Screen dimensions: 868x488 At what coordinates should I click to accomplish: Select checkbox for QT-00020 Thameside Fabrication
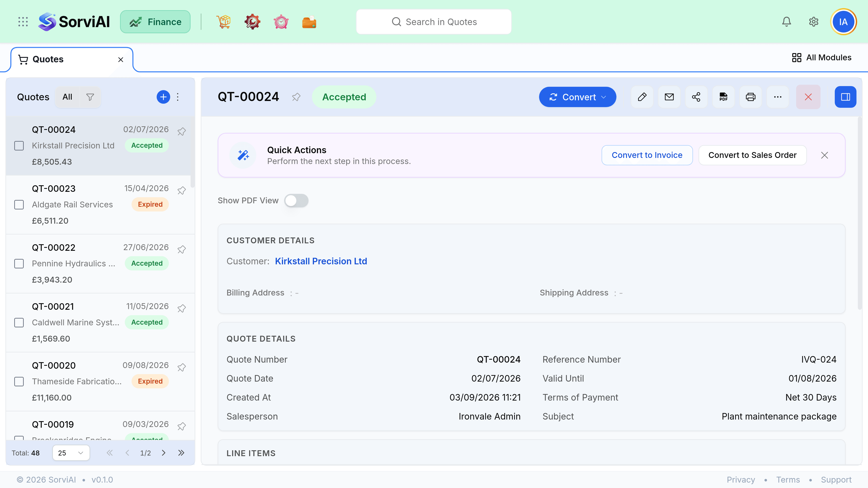19,382
